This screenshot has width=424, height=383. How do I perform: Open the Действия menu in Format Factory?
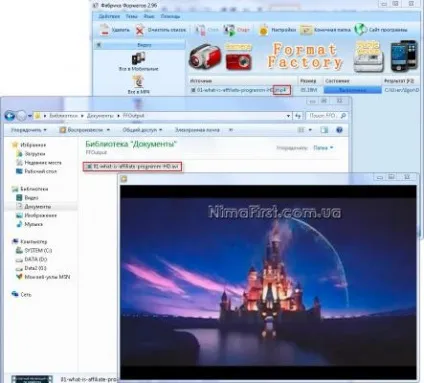pyautogui.click(x=109, y=16)
